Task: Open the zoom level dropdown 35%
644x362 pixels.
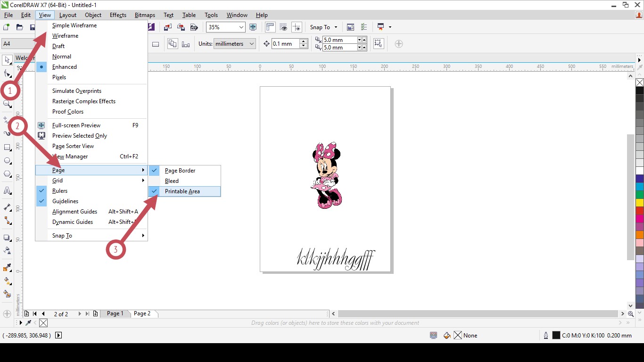Action: (x=241, y=27)
